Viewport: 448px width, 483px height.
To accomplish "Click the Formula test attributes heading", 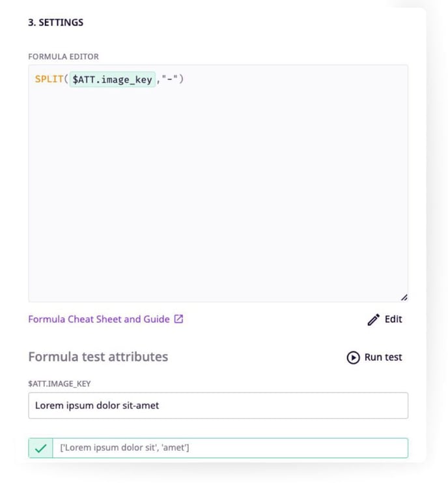I will click(x=98, y=357).
